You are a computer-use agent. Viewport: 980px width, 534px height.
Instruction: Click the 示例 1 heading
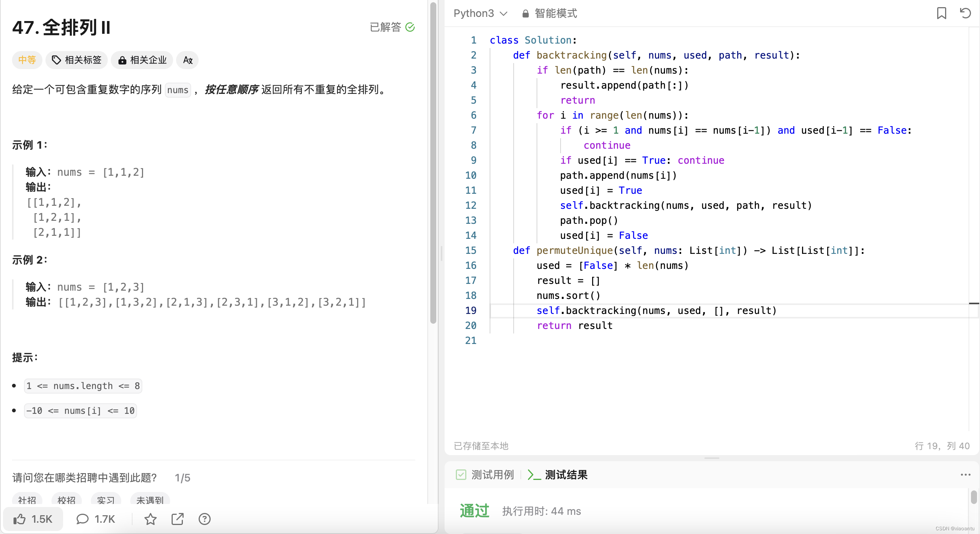coord(30,145)
